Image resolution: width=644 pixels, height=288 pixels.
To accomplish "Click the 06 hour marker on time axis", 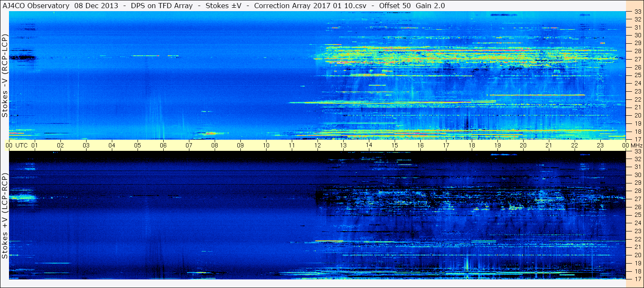I will point(163,145).
